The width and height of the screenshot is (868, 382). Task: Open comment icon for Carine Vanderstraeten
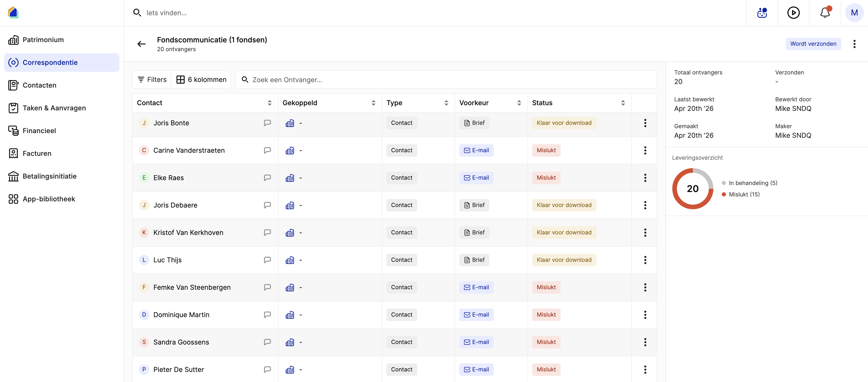[x=267, y=150]
